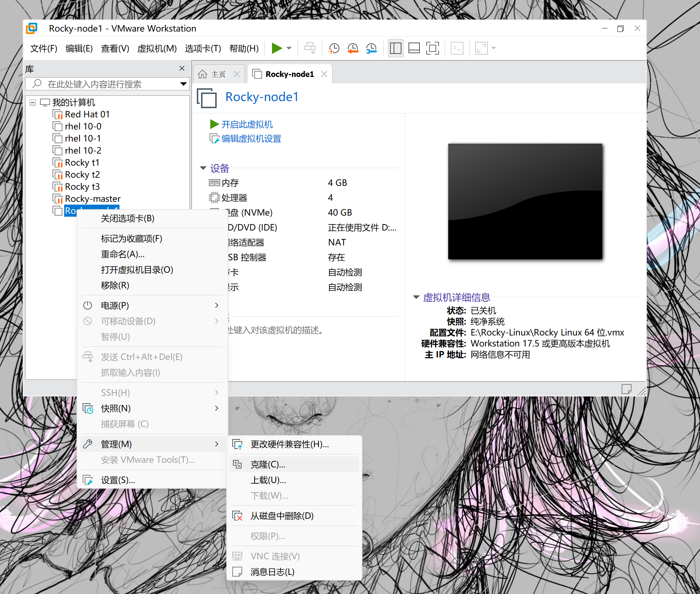The height and width of the screenshot is (594, 700).
Task: Collapse the 我的计算机 tree node
Action: click(33, 102)
